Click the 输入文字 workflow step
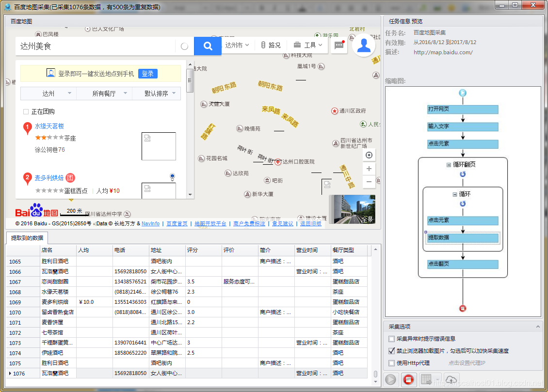Screen dimensions: 548x392 coord(462,126)
